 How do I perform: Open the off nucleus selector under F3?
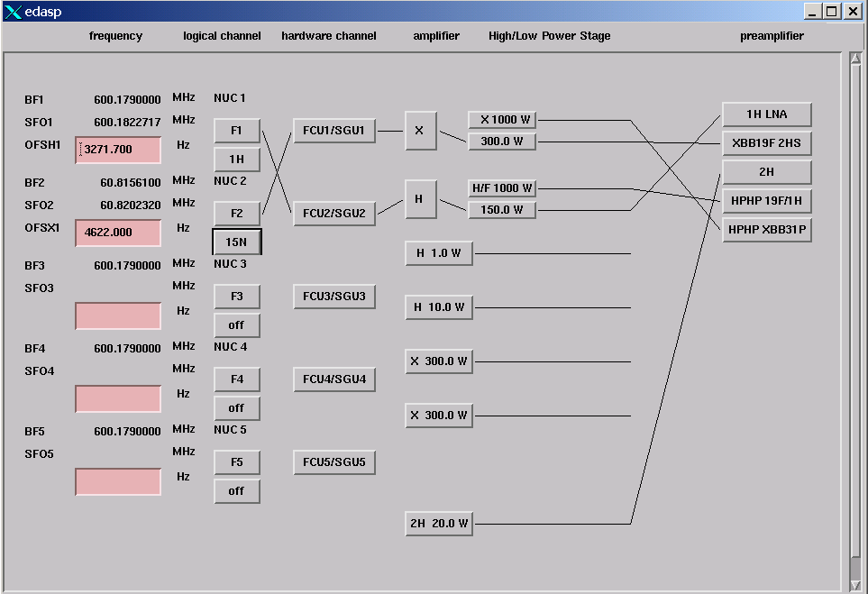click(x=236, y=325)
